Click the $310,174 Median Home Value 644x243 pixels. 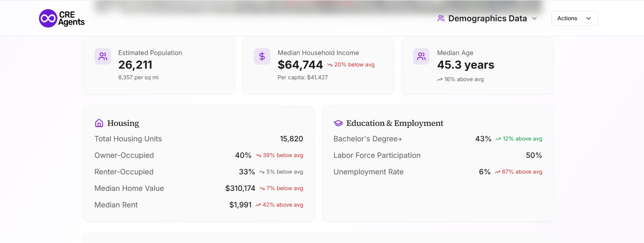click(240, 188)
